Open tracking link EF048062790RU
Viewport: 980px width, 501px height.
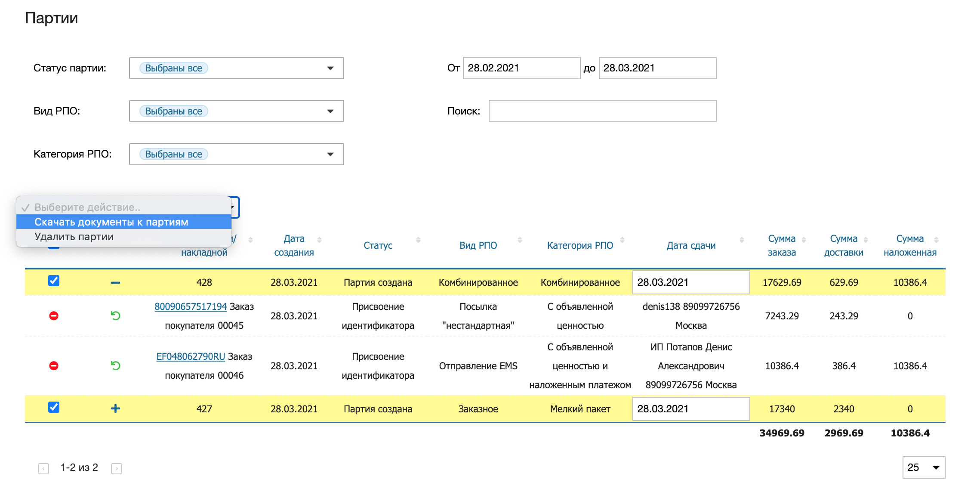pyautogui.click(x=191, y=356)
